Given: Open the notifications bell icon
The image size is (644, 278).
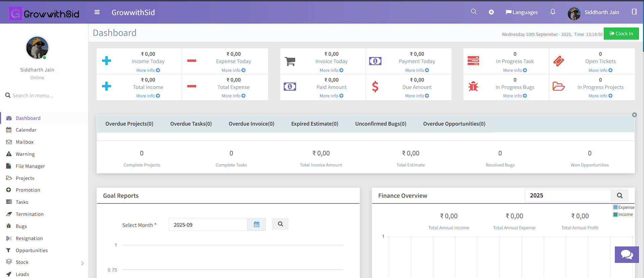Looking at the screenshot, I should 552,12.
